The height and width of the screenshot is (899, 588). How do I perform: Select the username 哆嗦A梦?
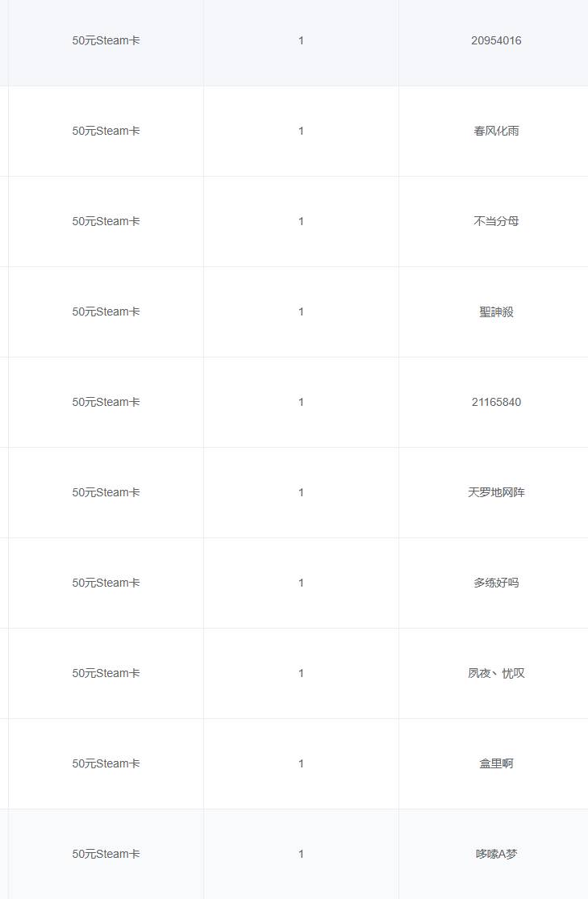click(x=496, y=854)
